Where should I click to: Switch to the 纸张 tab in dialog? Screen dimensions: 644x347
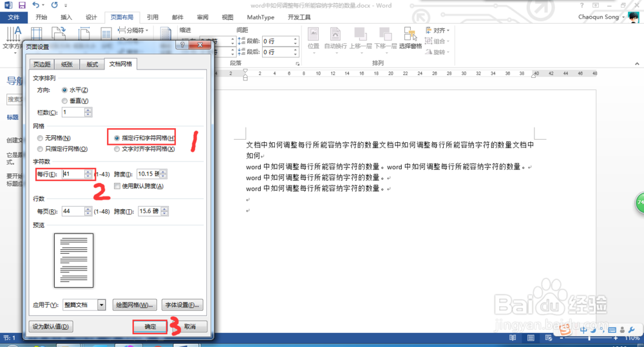coord(67,64)
